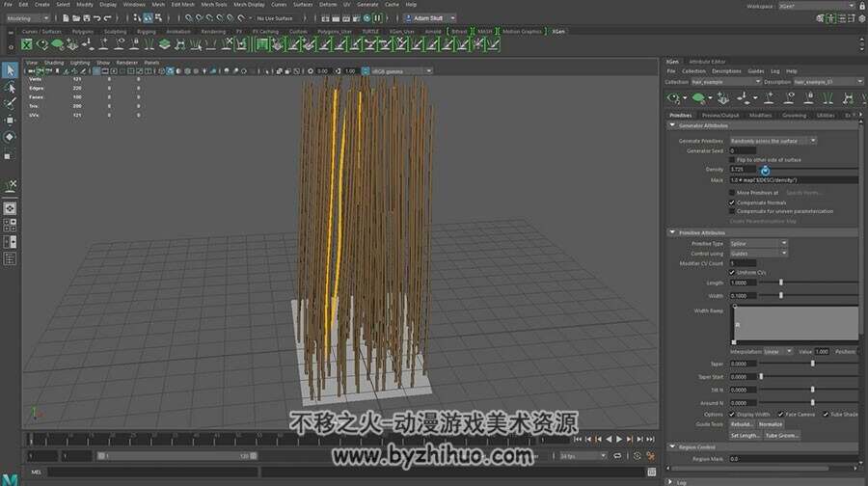The width and height of the screenshot is (868, 486).
Task: Go to end of playback range
Action: click(x=650, y=439)
